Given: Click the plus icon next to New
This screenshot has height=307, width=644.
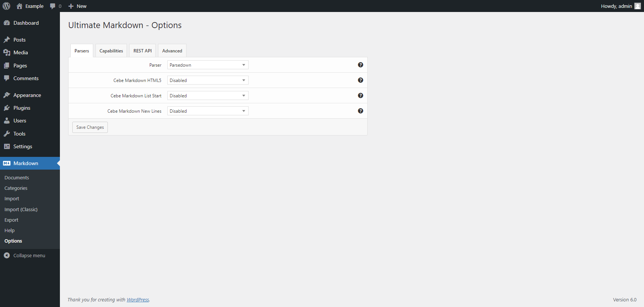Looking at the screenshot, I should (71, 6).
